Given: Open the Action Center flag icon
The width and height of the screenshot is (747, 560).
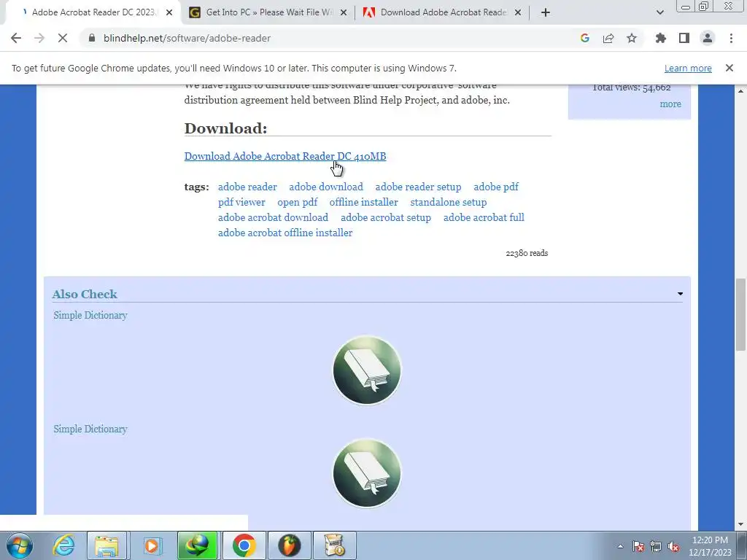Looking at the screenshot, I should pos(638,546).
